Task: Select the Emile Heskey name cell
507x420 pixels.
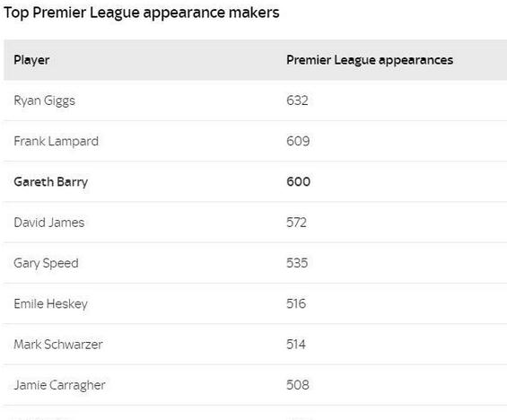Action: [x=50, y=304]
